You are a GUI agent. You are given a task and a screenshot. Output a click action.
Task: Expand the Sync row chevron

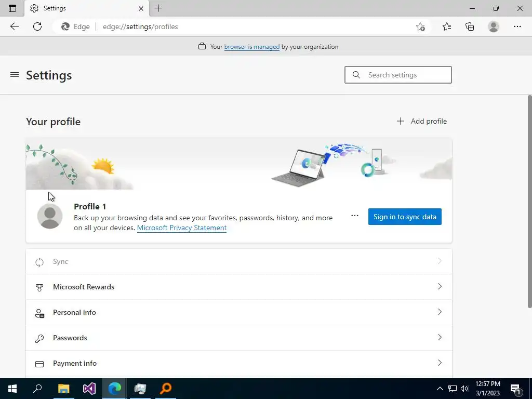[x=440, y=261]
